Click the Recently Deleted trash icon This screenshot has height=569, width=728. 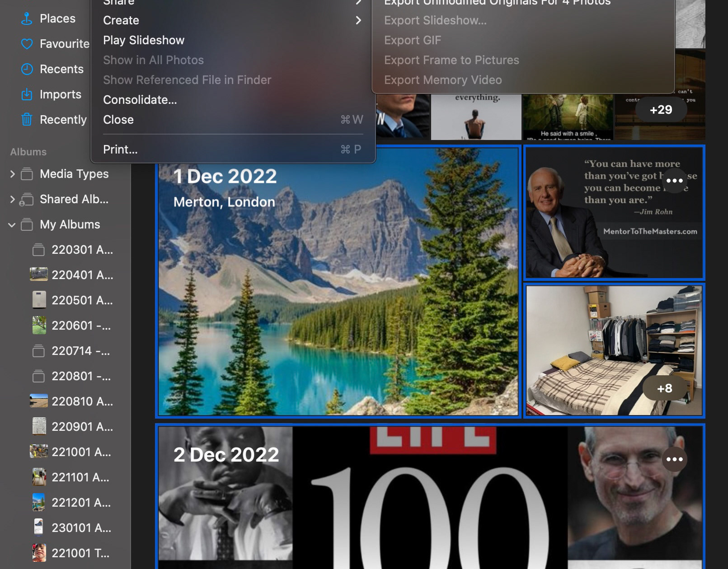pyautogui.click(x=27, y=120)
